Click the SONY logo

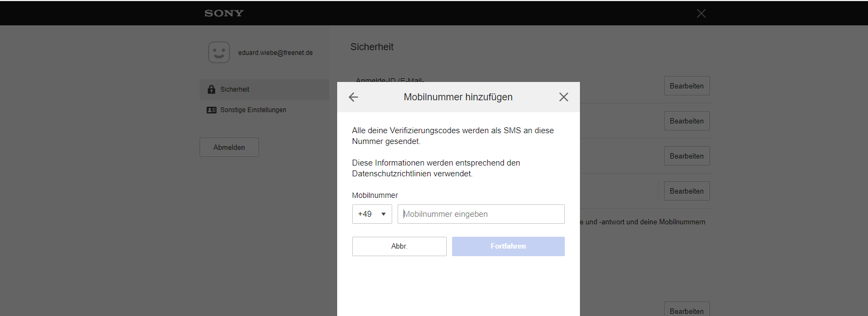(224, 13)
